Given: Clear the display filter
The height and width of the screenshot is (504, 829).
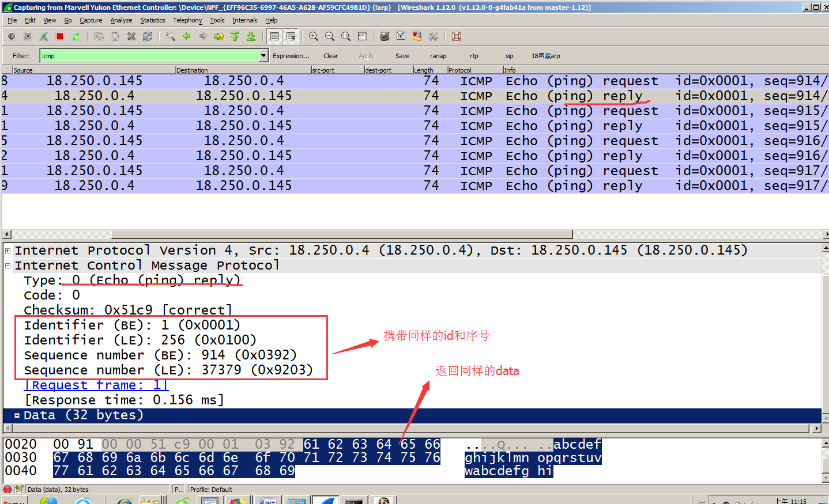Looking at the screenshot, I should point(331,56).
